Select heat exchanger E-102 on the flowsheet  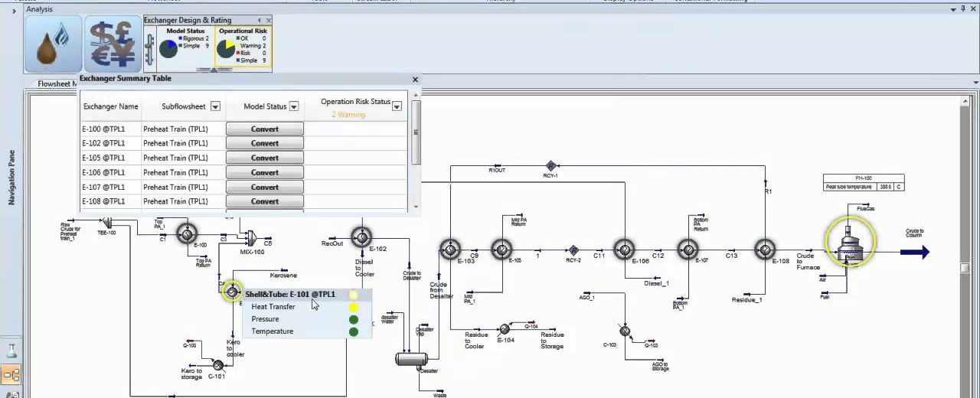(x=361, y=237)
